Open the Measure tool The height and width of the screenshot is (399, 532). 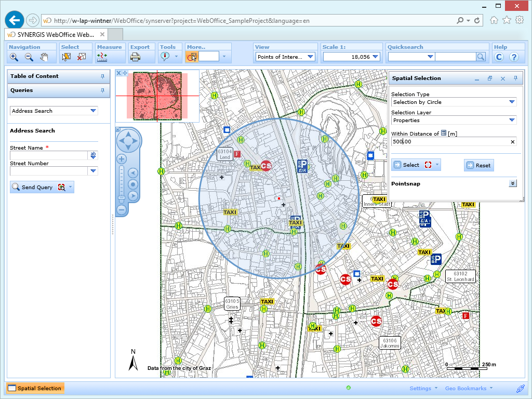click(x=102, y=57)
